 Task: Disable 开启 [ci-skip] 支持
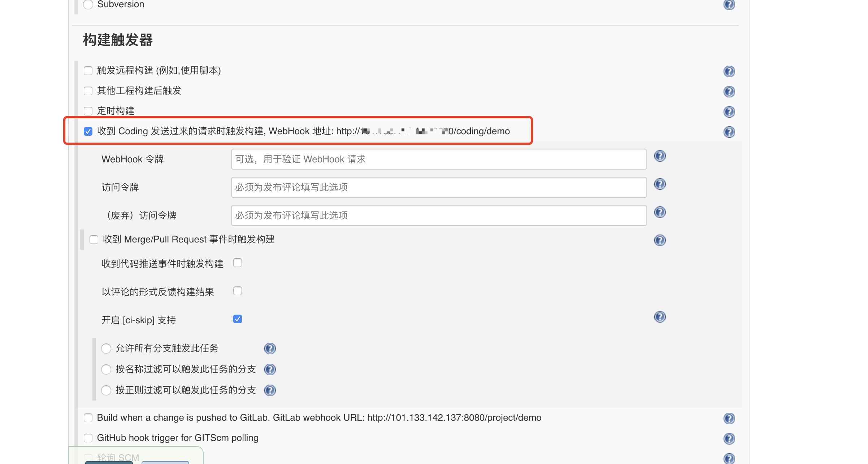coord(237,319)
